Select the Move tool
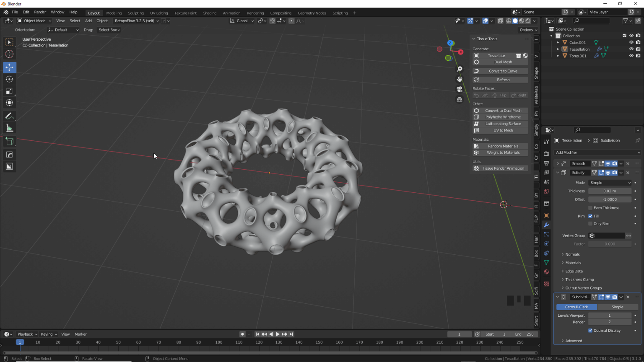The image size is (644, 362). coord(9,67)
